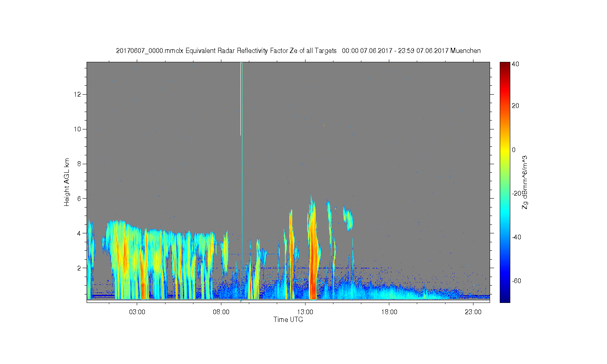This screenshot has height=364, width=607.
Task: Click the 'Zg dBmm^6/m^3' colorbar unit label
Action: [525, 182]
